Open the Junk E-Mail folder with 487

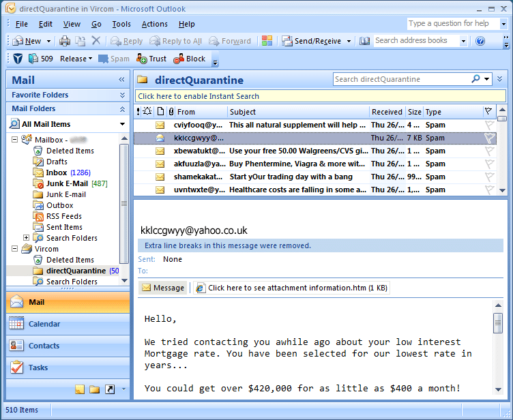(70, 183)
